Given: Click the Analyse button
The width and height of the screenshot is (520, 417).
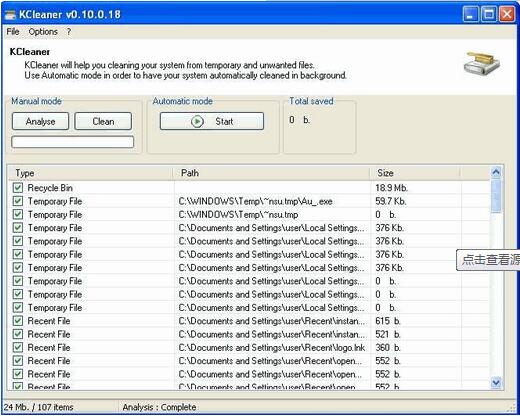Looking at the screenshot, I should [40, 121].
